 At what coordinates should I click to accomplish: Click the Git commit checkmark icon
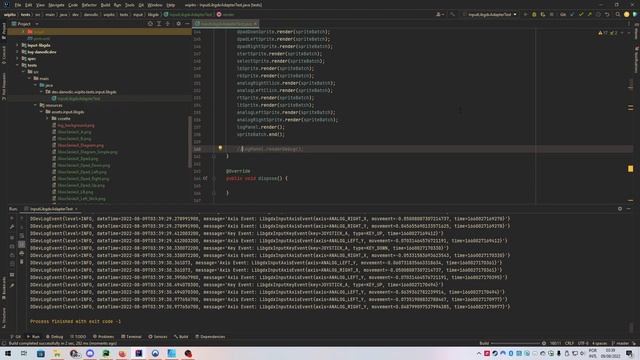point(581,14)
